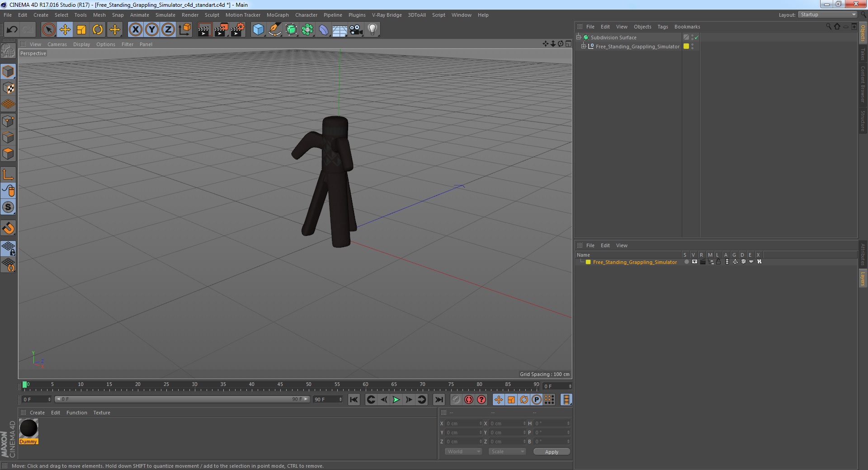The width and height of the screenshot is (868, 470).
Task: Toggle Subdivision Surface enable checkmark
Action: click(x=697, y=38)
